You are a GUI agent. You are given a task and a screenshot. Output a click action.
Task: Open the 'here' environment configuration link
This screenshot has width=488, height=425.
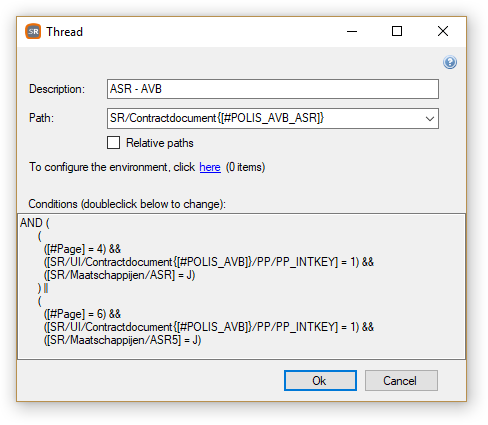[210, 167]
